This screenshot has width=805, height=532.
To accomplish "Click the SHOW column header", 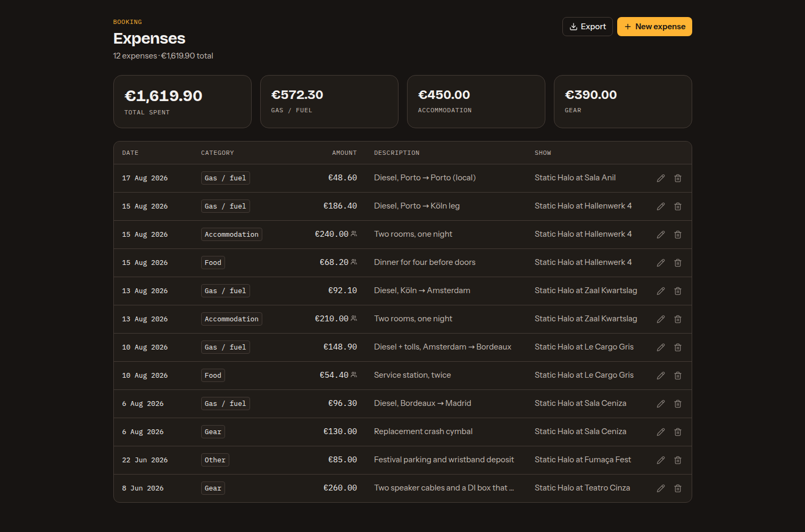I will (543, 153).
